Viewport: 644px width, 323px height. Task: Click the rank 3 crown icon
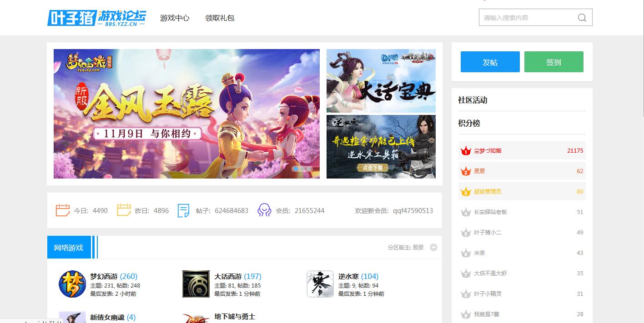pyautogui.click(x=465, y=192)
